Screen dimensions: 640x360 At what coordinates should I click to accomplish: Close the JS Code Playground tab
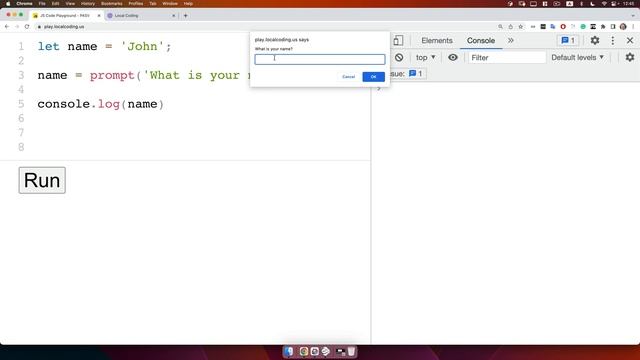pyautogui.click(x=99, y=16)
